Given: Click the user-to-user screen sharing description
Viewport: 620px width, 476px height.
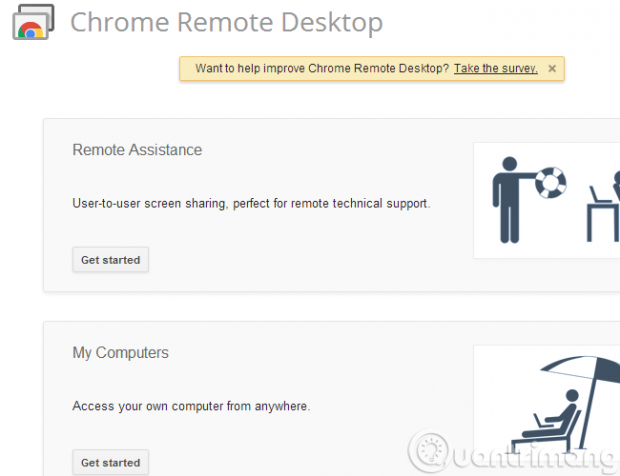Looking at the screenshot, I should (251, 203).
